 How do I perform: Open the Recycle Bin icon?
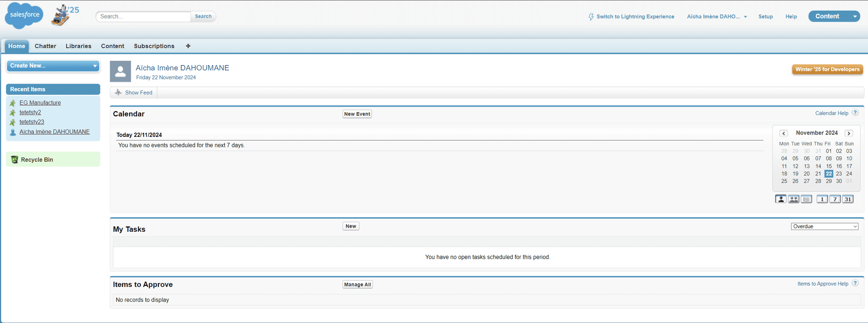tap(14, 159)
